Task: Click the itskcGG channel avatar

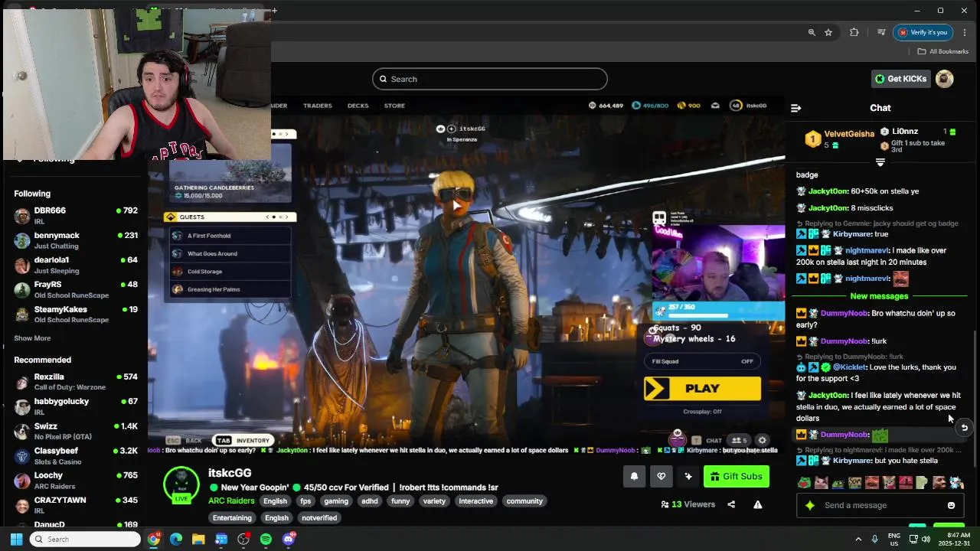Action: (181, 484)
